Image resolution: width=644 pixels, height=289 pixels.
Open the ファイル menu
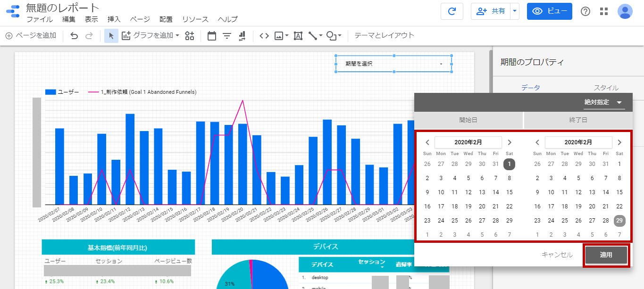click(40, 19)
